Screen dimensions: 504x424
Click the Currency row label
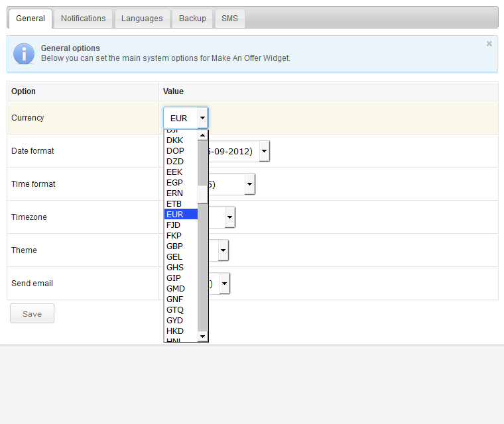point(28,118)
